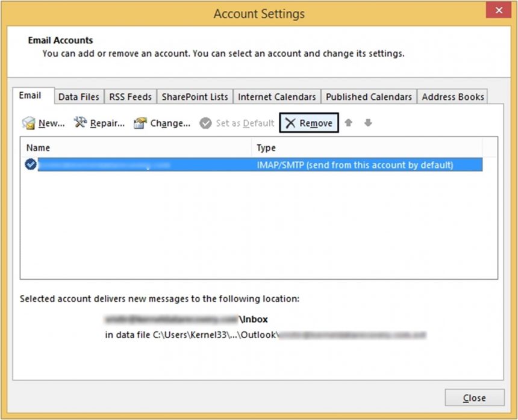This screenshot has width=518, height=420.
Task: Click the move account down arrow
Action: tap(367, 123)
